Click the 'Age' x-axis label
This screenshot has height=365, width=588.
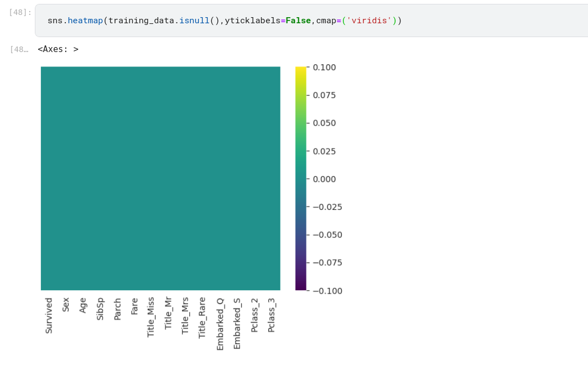pyautogui.click(x=83, y=306)
